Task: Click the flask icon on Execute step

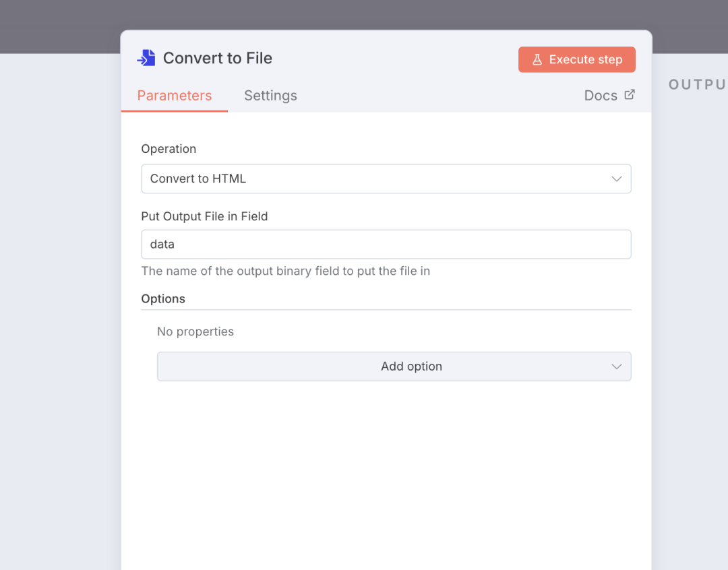Action: coord(537,59)
